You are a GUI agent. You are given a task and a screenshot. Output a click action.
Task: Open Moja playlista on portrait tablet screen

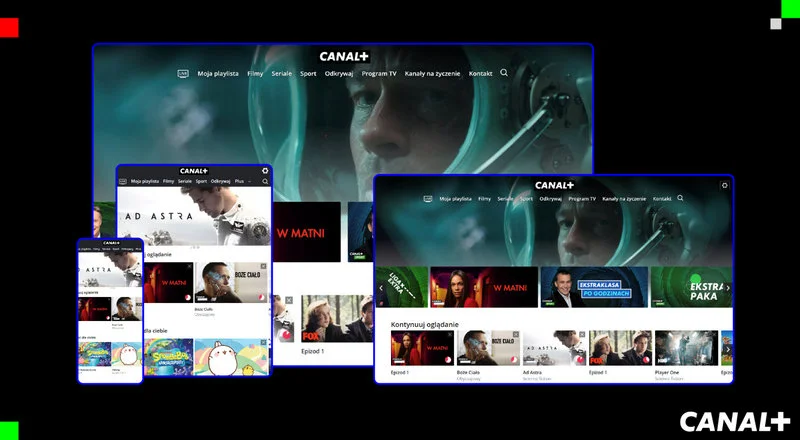point(145,181)
